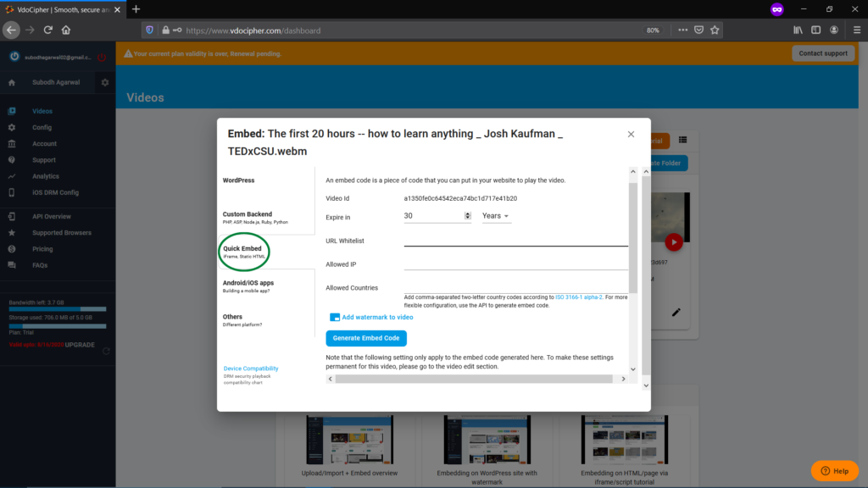868x488 pixels.
Task: Close the VdoCipher browser tab
Action: [117, 10]
